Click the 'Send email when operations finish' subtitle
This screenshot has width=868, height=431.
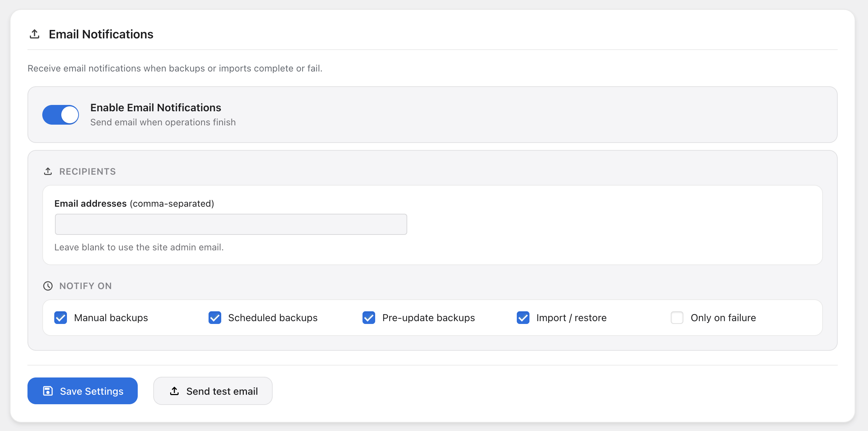point(163,122)
